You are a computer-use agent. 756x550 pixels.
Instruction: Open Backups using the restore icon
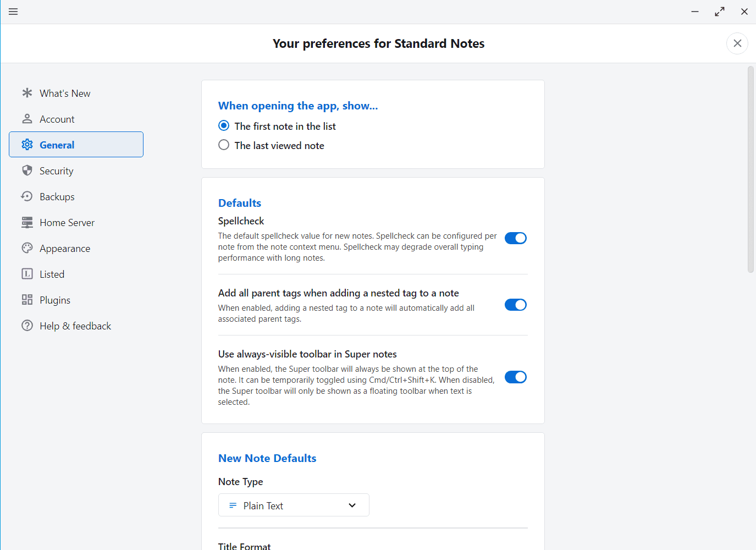(x=27, y=196)
